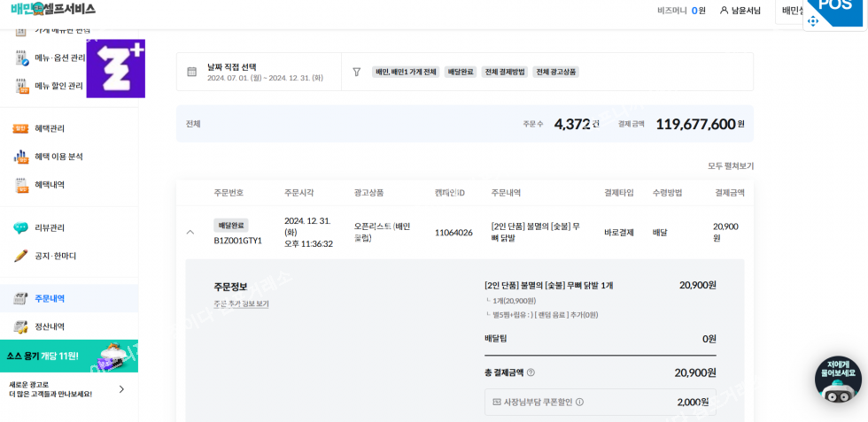Open the 날짜 직접 선택 date range selector
The width and height of the screenshot is (868, 422).
(264, 72)
